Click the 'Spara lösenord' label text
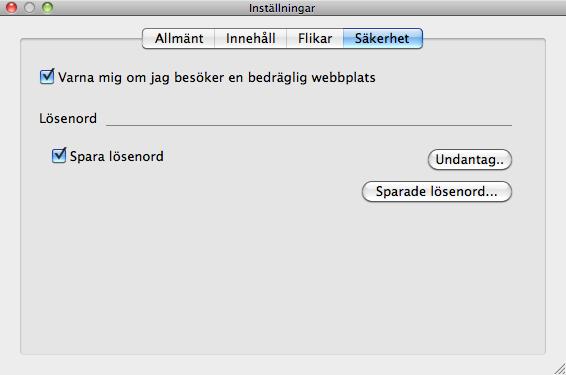Image resolution: width=566 pixels, height=375 pixels. 117,156
